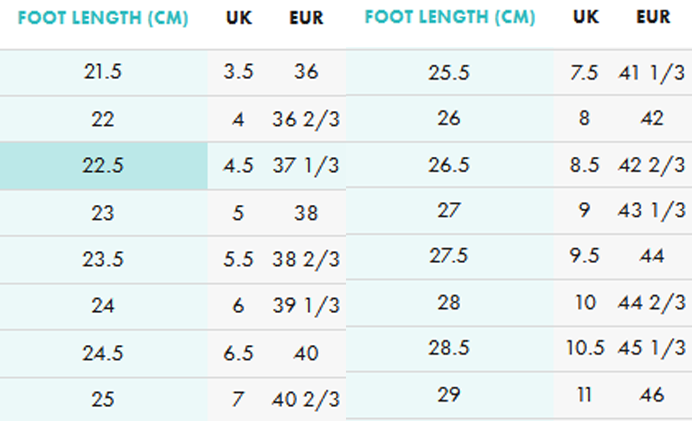Click EUR size 40 2/3
Screen dimensions: 692x421
(306, 400)
